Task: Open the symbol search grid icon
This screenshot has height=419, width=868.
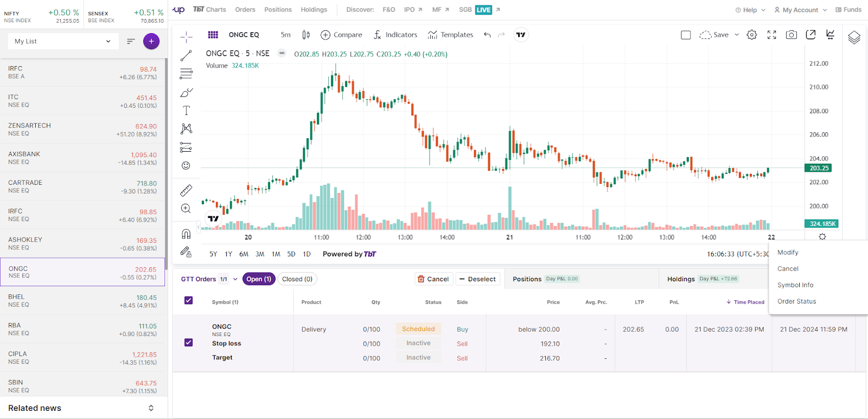Action: [213, 35]
